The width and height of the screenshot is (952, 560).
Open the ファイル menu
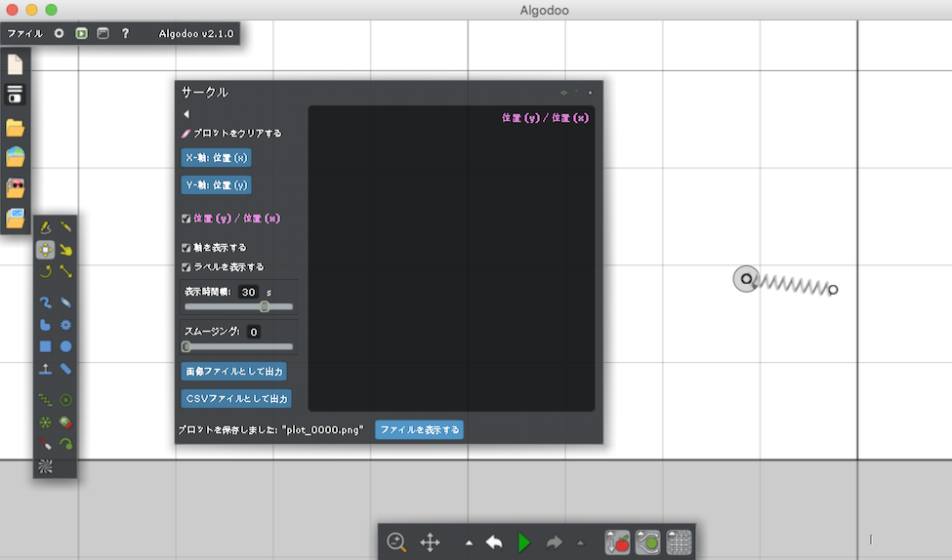pyautogui.click(x=25, y=33)
